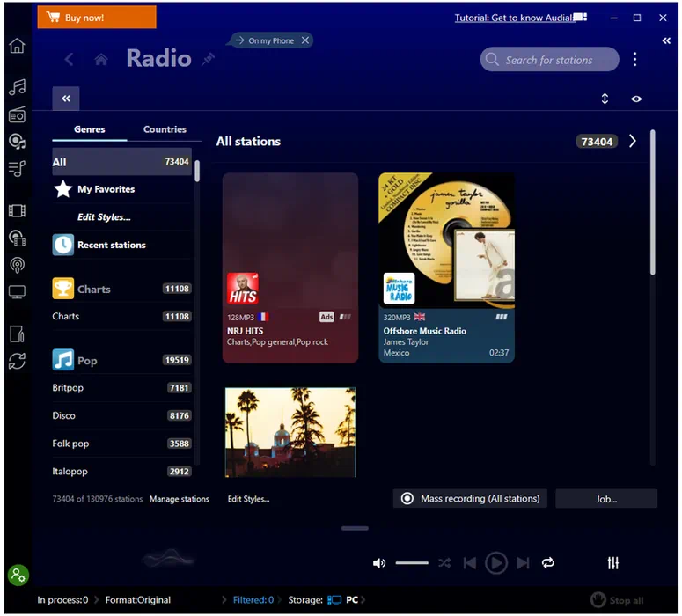Switch to the Countries tab
The width and height of the screenshot is (682, 616).
click(x=165, y=129)
